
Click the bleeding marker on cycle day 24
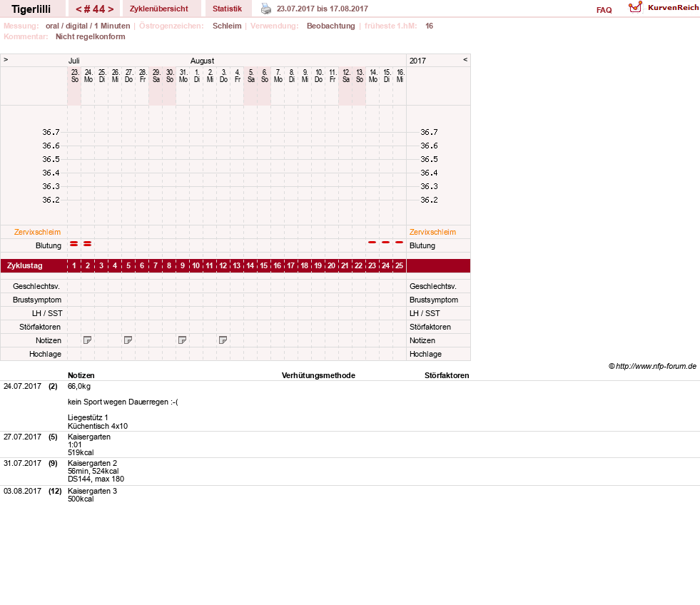[x=386, y=242]
